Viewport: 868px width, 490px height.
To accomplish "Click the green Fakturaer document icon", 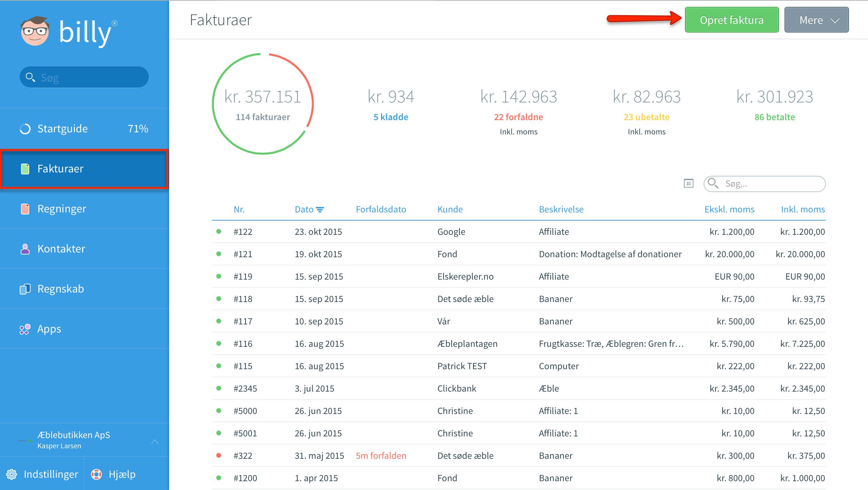I will click(25, 169).
